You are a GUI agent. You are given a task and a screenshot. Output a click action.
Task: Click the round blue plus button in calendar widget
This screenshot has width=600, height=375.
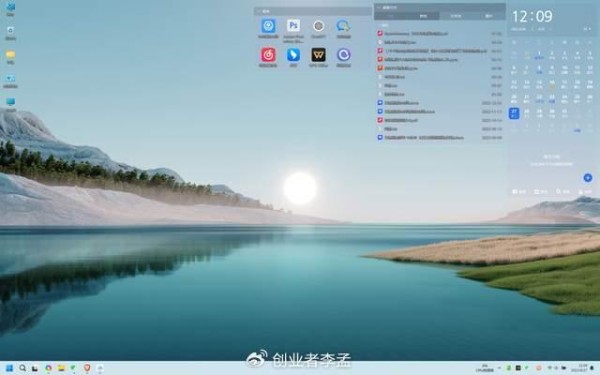588,178
